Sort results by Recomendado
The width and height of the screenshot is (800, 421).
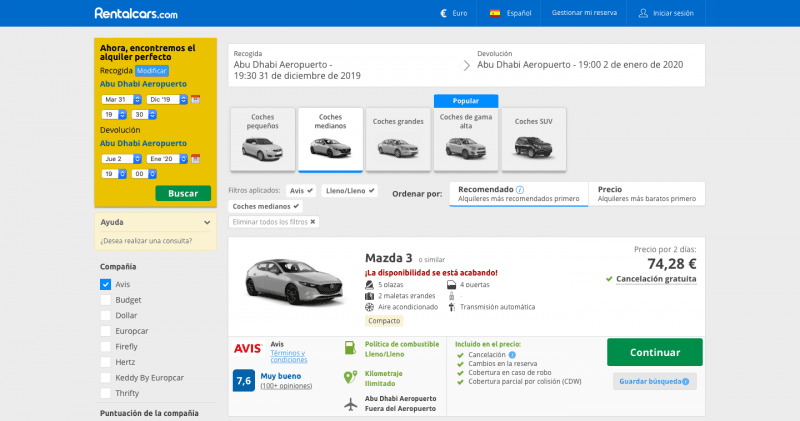[519, 194]
